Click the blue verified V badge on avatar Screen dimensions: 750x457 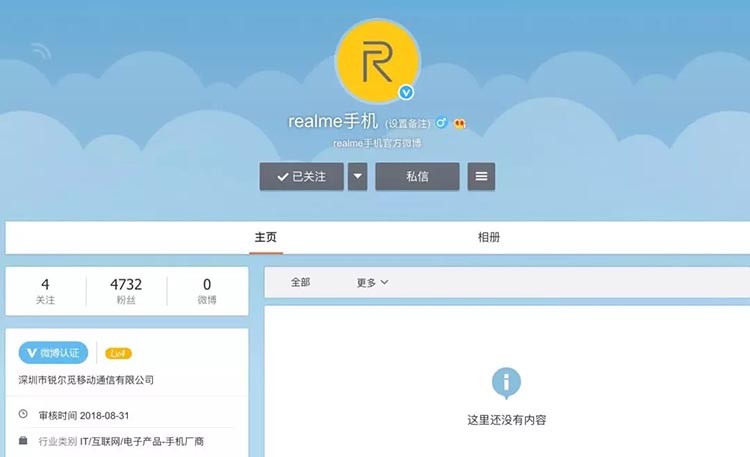point(406,92)
